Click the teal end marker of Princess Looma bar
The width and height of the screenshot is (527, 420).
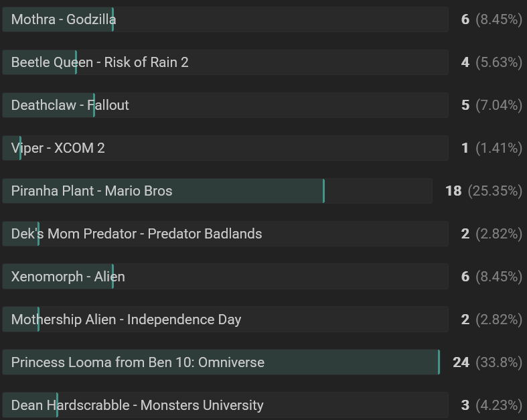coord(439,362)
